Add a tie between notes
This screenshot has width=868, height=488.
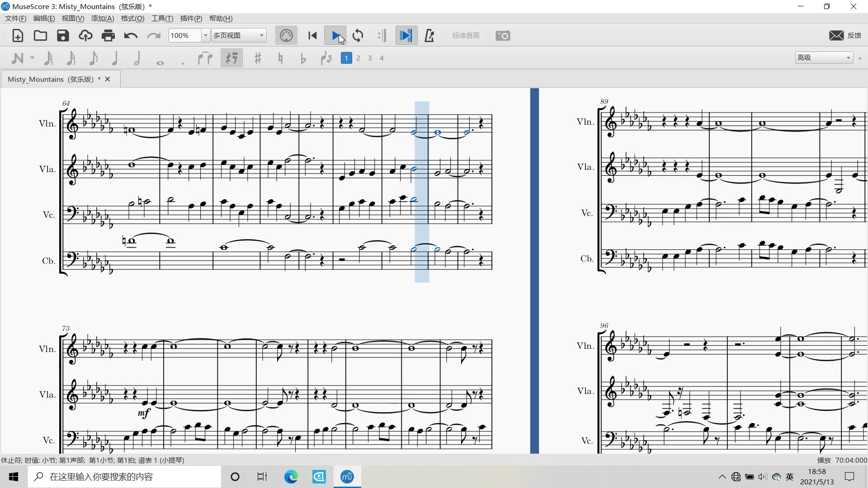click(205, 58)
